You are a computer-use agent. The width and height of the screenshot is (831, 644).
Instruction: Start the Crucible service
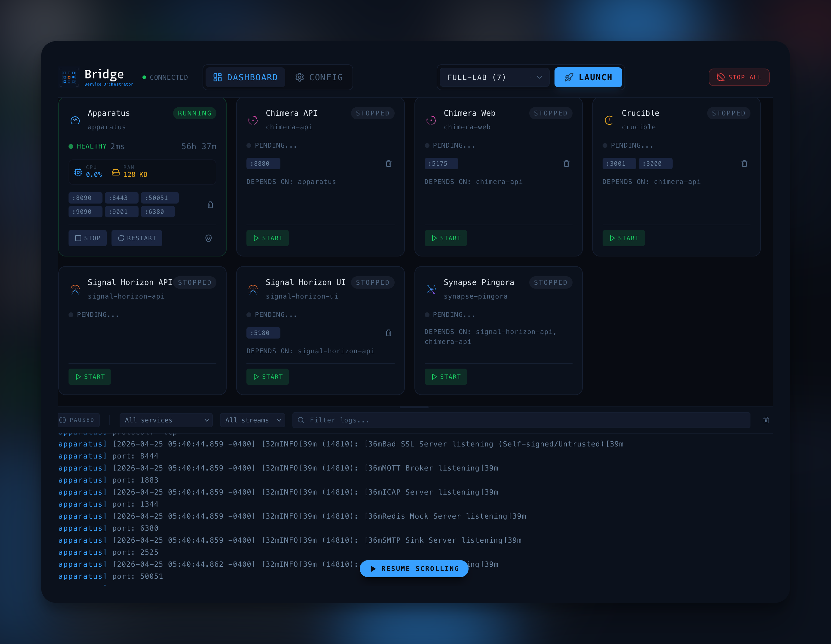624,238
